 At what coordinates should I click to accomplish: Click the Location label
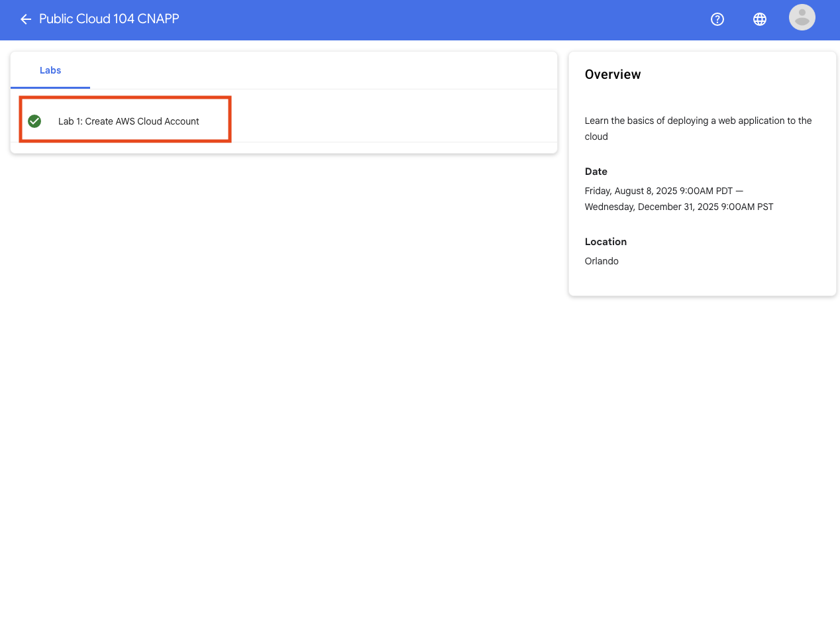pyautogui.click(x=605, y=242)
